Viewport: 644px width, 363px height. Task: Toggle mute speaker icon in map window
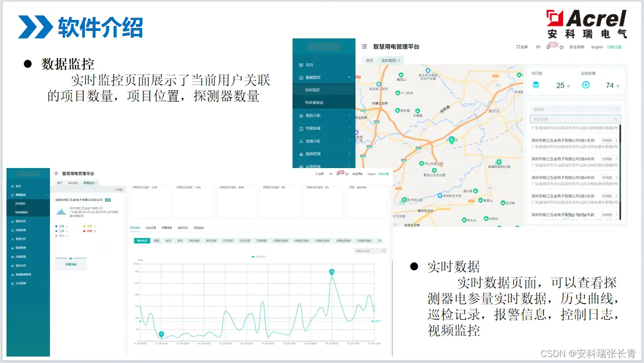click(x=538, y=47)
